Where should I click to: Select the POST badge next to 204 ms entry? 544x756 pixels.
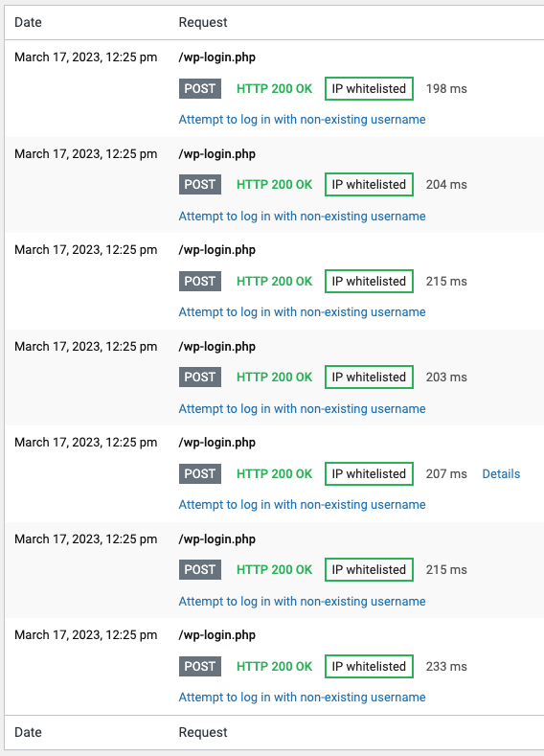tap(200, 185)
